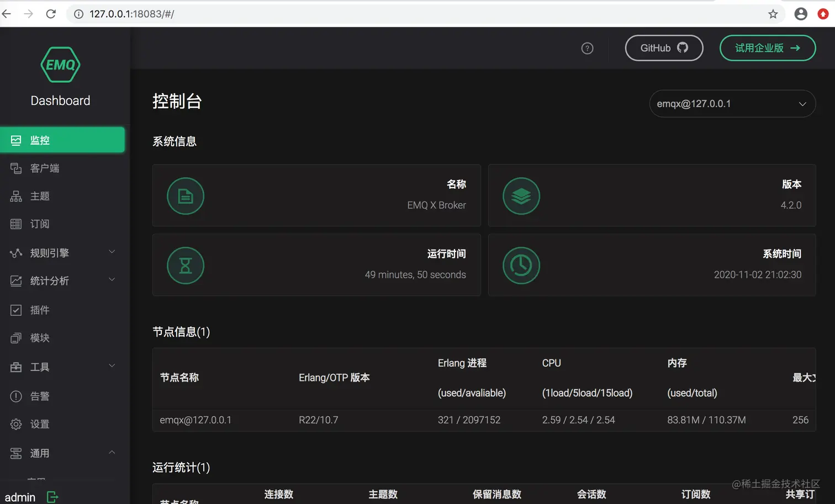Click the 2.59 / 2.54 / 2.54 CPU cell

578,420
